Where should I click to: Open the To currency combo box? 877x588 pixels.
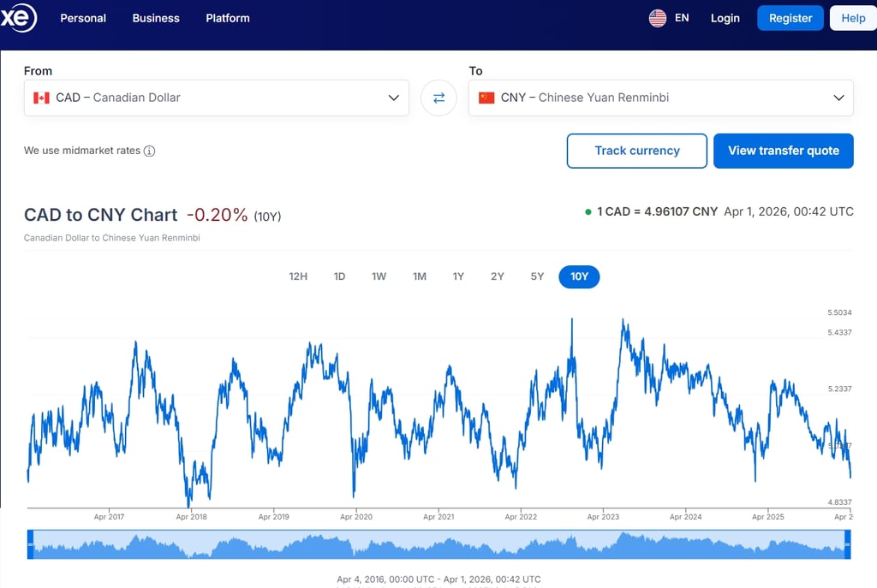point(660,98)
